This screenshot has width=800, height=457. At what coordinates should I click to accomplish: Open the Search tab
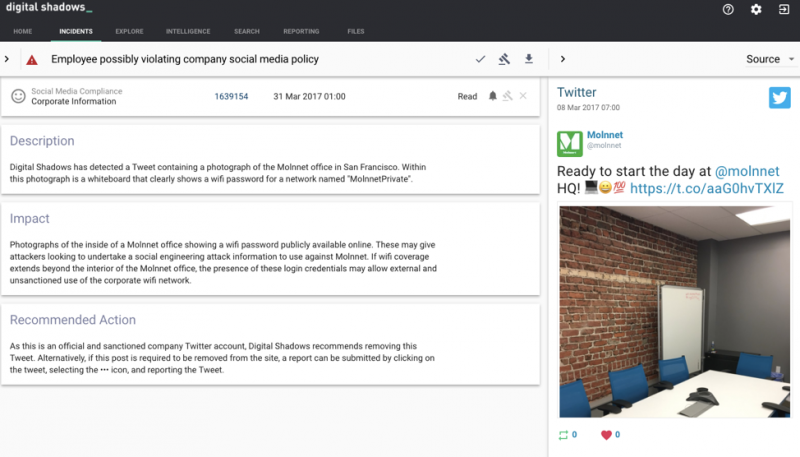tap(247, 32)
